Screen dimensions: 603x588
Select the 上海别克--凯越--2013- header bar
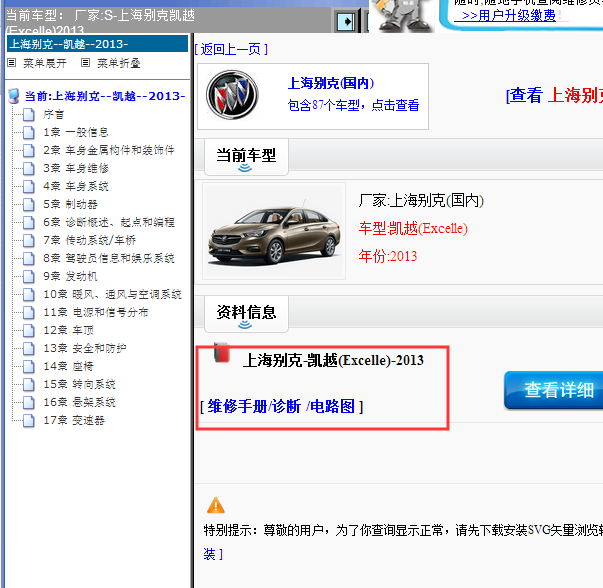[x=97, y=44]
